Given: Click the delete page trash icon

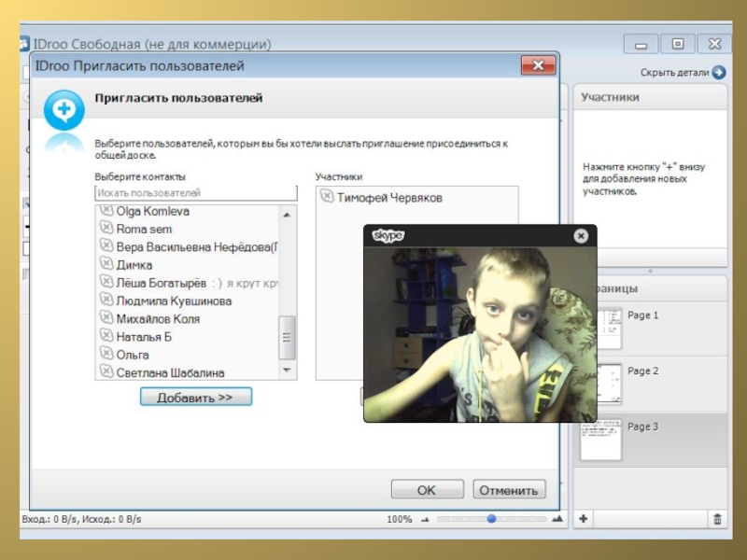Looking at the screenshot, I should 717,519.
